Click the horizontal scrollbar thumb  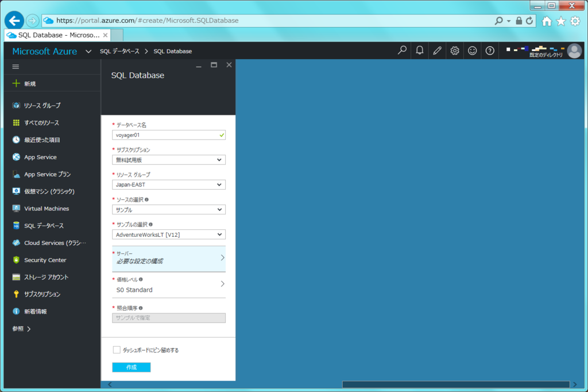(x=456, y=384)
